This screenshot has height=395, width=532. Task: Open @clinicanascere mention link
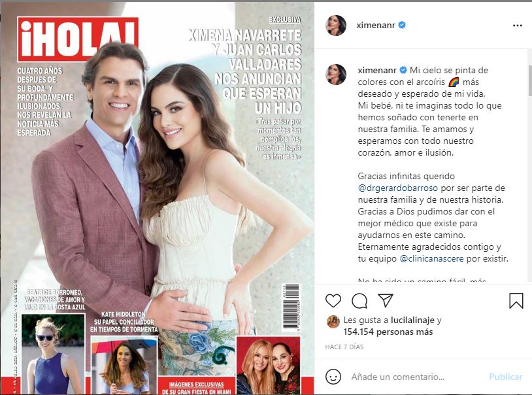click(431, 259)
